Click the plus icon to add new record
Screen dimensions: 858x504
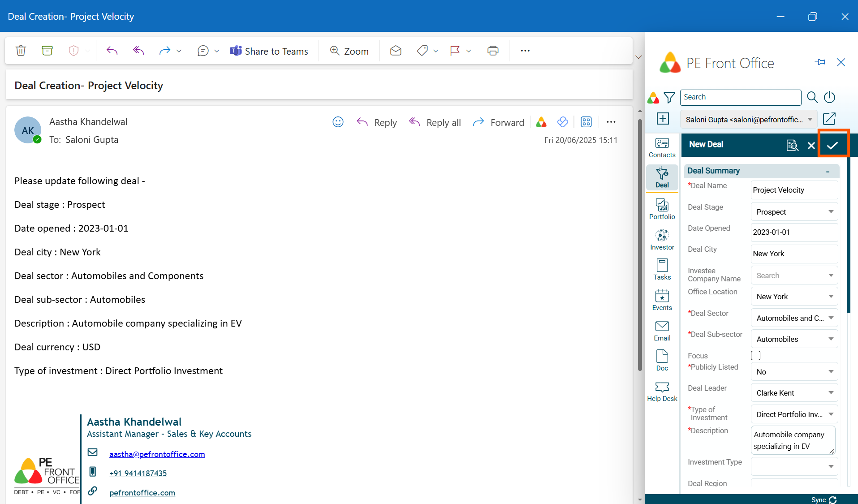663,119
